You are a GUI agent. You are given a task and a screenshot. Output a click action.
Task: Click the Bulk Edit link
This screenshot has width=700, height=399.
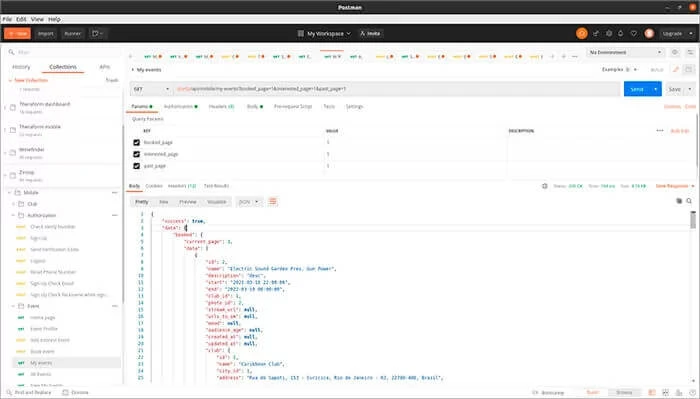click(680, 131)
